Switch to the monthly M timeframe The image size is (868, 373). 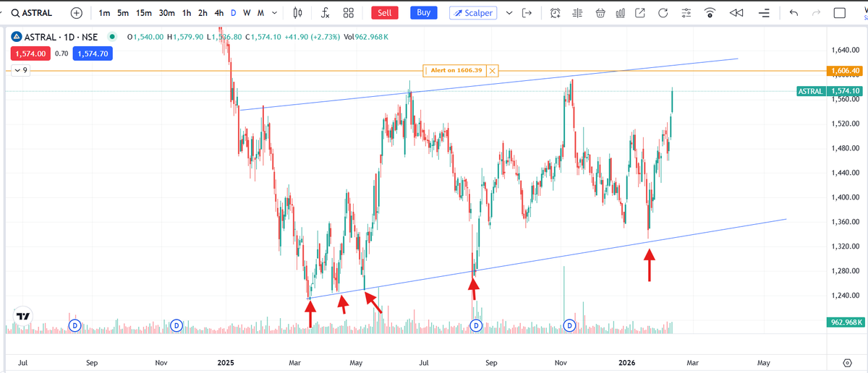point(260,13)
